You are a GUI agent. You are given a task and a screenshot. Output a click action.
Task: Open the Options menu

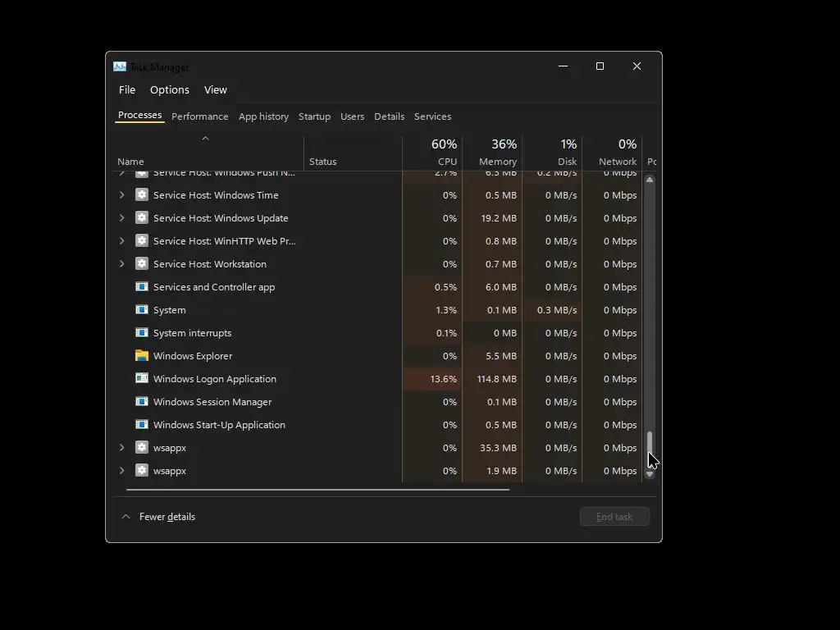169,90
